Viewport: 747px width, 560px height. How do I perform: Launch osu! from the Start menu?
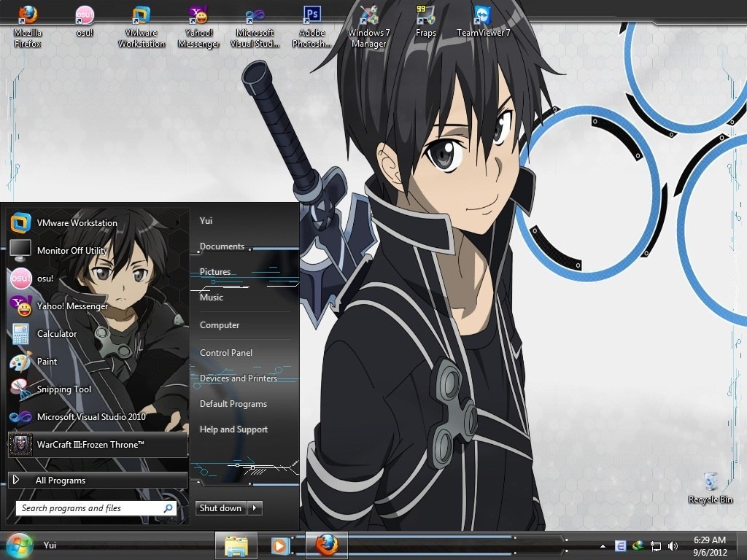point(98,278)
